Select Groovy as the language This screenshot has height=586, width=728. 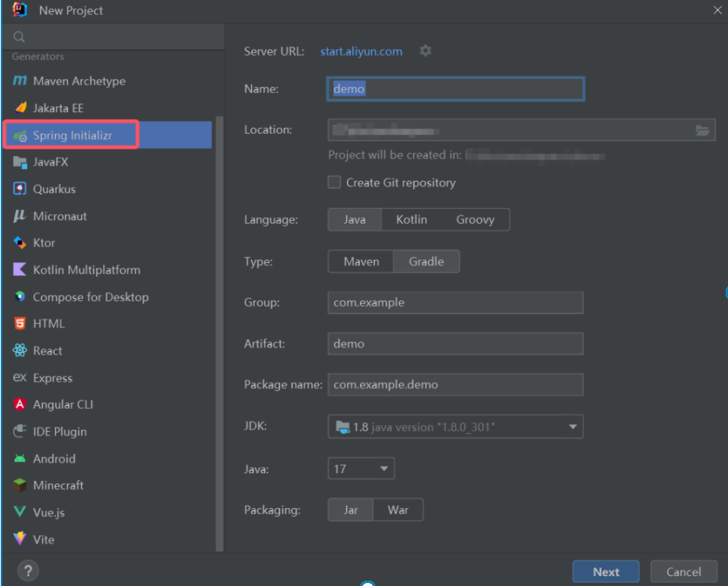476,219
